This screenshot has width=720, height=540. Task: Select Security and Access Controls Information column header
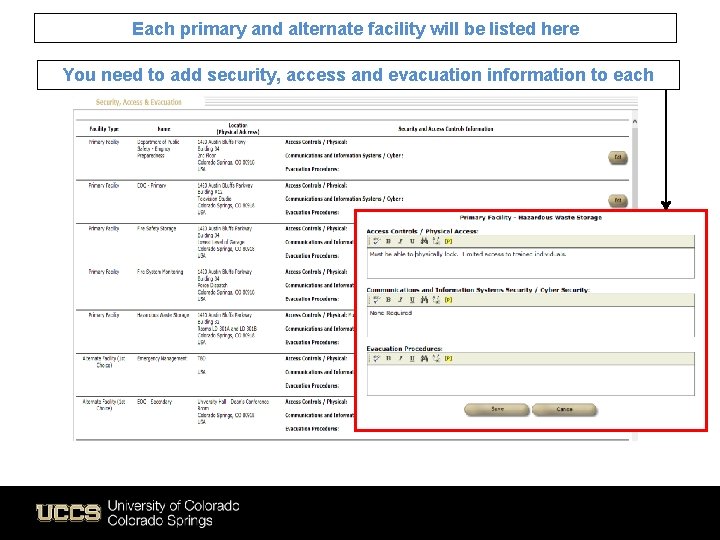tap(445, 129)
